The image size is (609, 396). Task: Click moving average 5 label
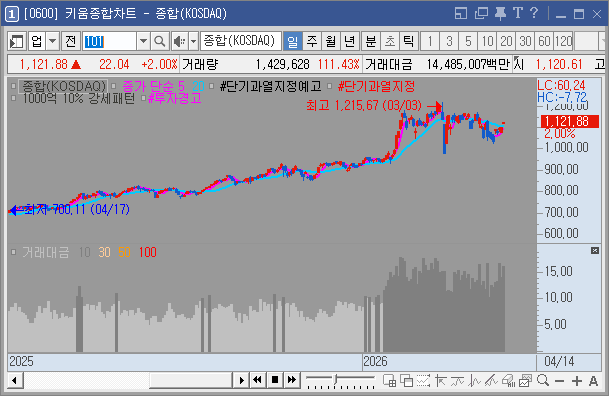tap(181, 86)
